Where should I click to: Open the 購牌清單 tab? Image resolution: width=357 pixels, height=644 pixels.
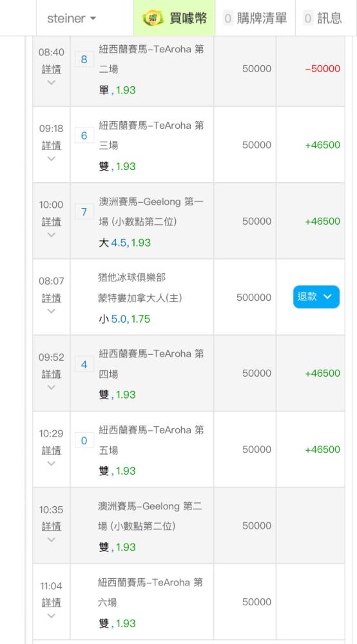tap(255, 18)
